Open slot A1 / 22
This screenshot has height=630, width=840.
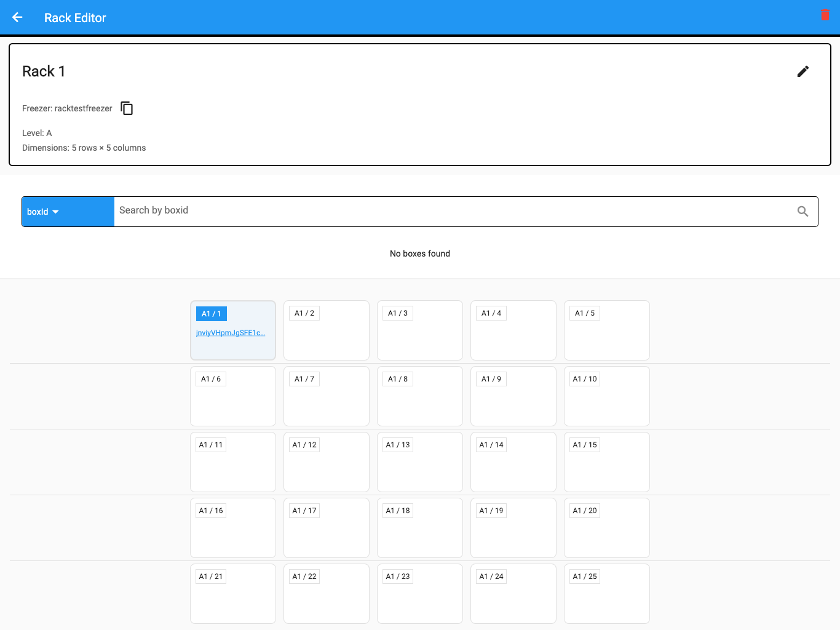(327, 594)
